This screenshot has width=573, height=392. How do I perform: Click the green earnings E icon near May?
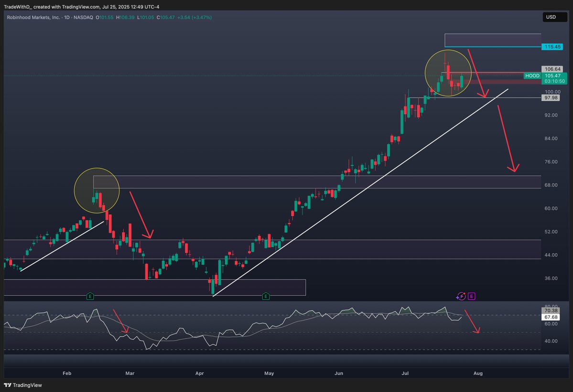266,296
